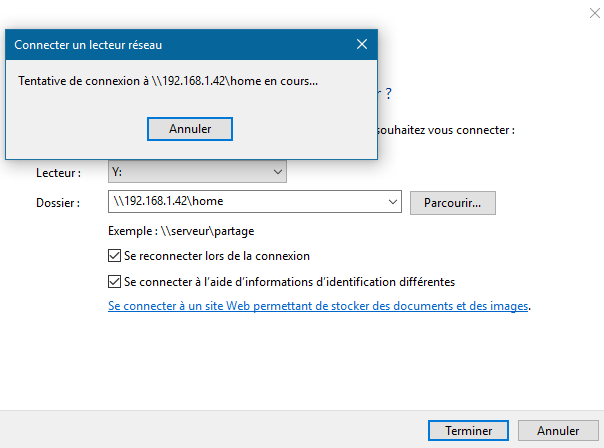
Task: Expand the Dossier path history arrow
Action: [x=391, y=202]
